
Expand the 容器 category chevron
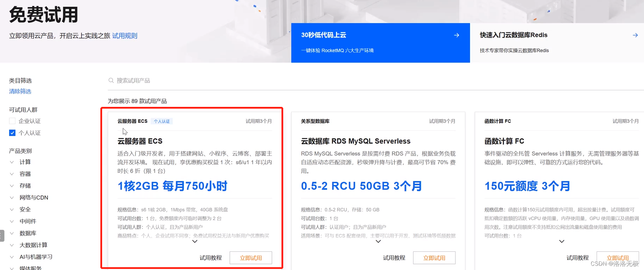pyautogui.click(x=12, y=174)
